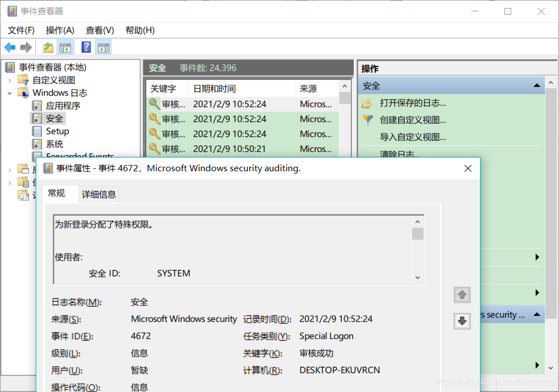
Task: Open the 帮助(H) menu
Action: [x=140, y=30]
